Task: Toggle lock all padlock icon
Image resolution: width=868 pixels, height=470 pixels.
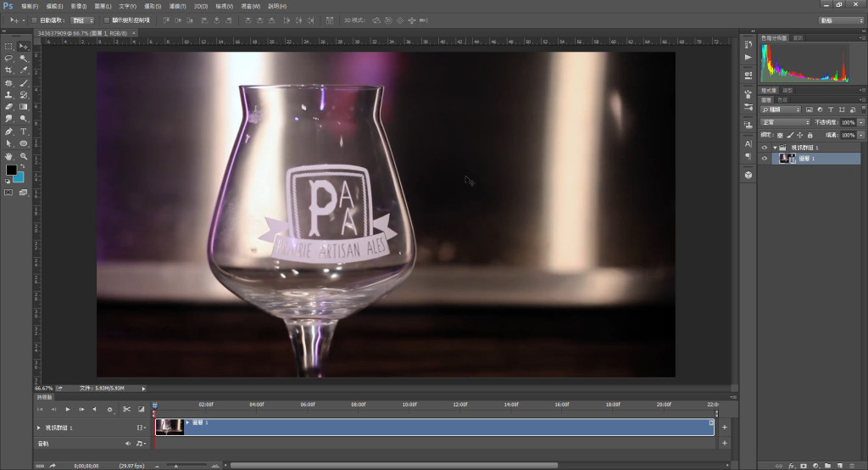Action: [x=810, y=135]
